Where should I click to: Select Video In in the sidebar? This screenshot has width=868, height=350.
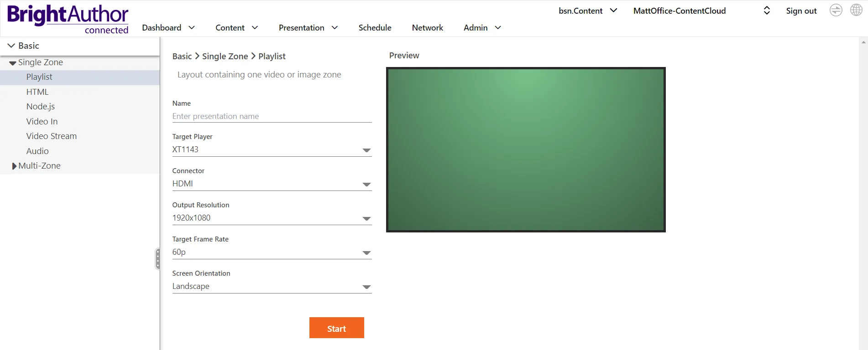[42, 122]
